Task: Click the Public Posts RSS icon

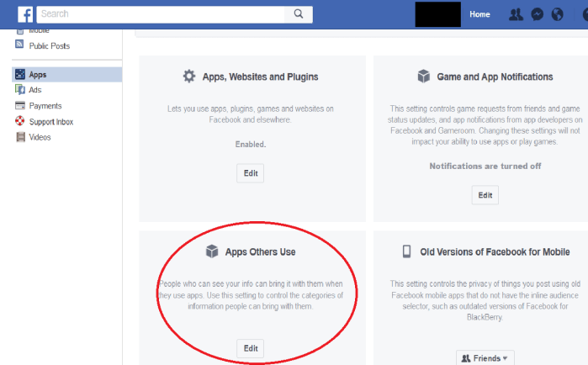Action: point(19,45)
